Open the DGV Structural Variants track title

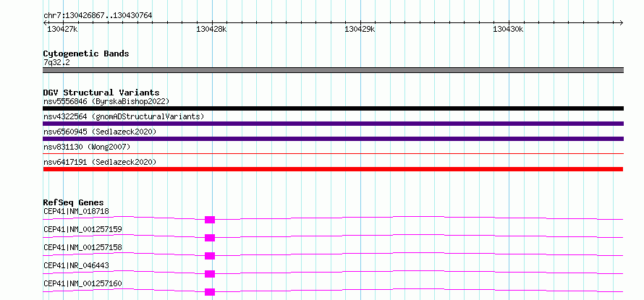[x=101, y=93]
